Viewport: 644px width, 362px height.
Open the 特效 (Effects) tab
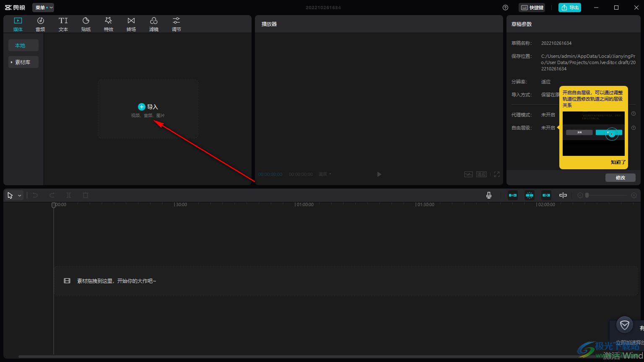(108, 24)
